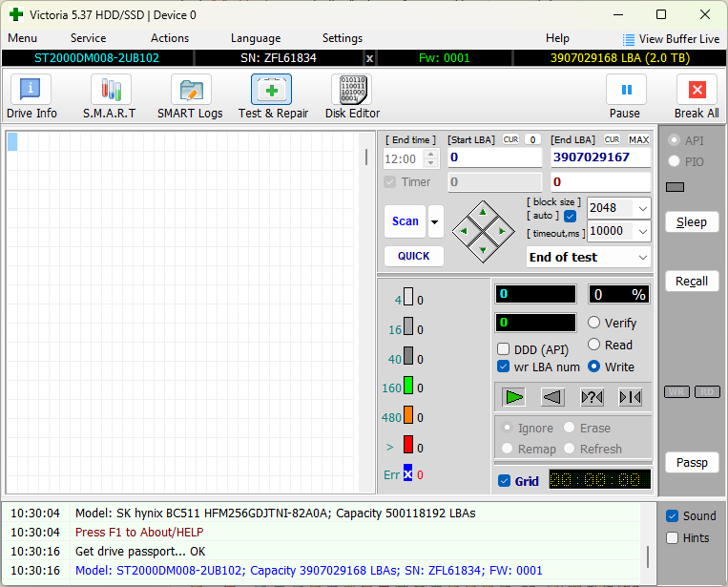This screenshot has height=587, width=728.
Task: Click the down arrow in diamond navigator
Action: [483, 250]
